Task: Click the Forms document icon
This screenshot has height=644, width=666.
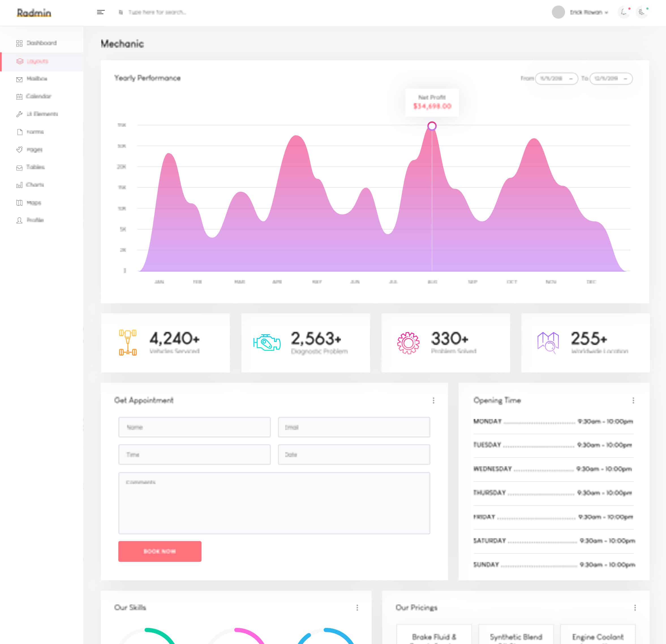Action: tap(20, 132)
